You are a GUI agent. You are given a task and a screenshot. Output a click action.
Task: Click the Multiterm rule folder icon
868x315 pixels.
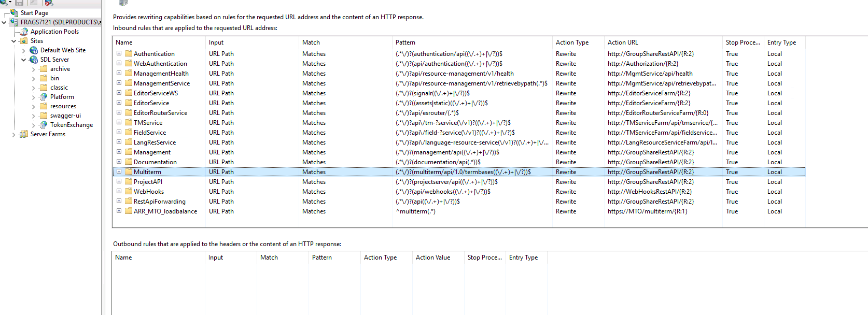coord(129,171)
